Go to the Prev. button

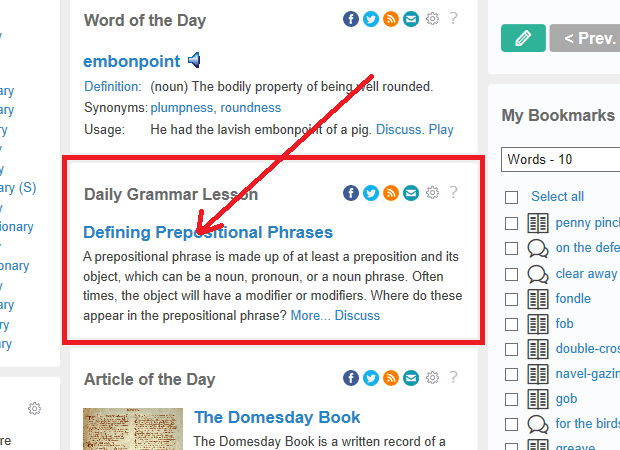point(585,38)
